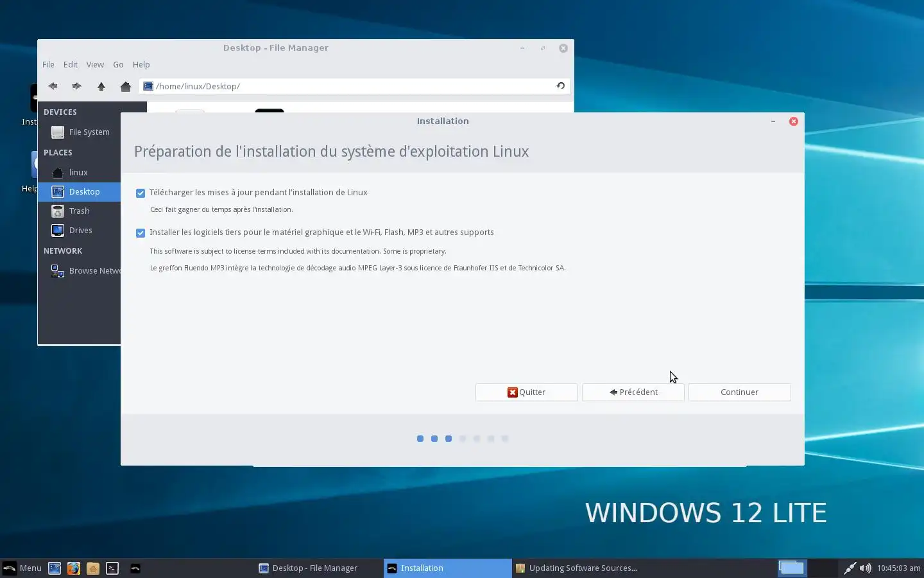The width and height of the screenshot is (924, 578).
Task: Click show desktop icon on taskbar
Action: (x=55, y=568)
